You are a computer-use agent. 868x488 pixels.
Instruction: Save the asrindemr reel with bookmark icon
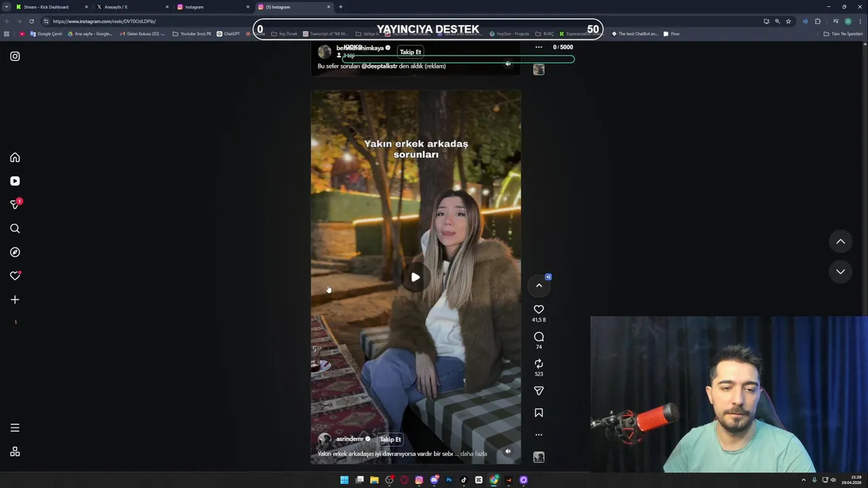click(x=538, y=413)
